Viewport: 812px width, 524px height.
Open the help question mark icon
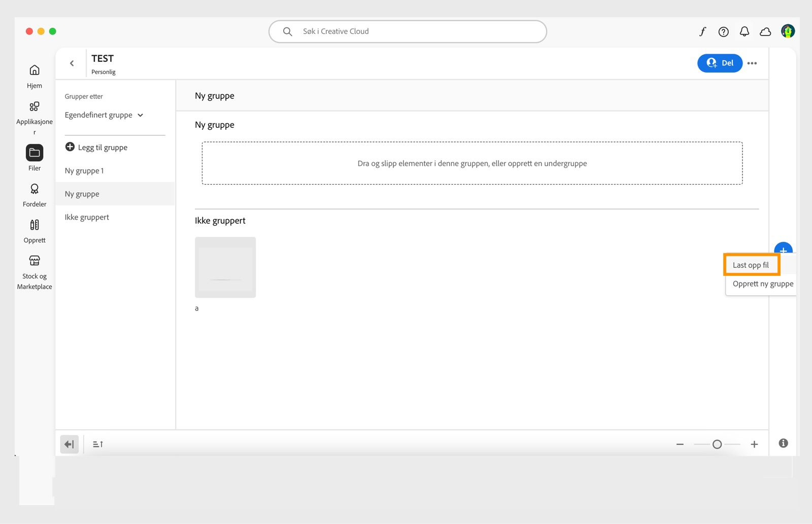pos(724,32)
